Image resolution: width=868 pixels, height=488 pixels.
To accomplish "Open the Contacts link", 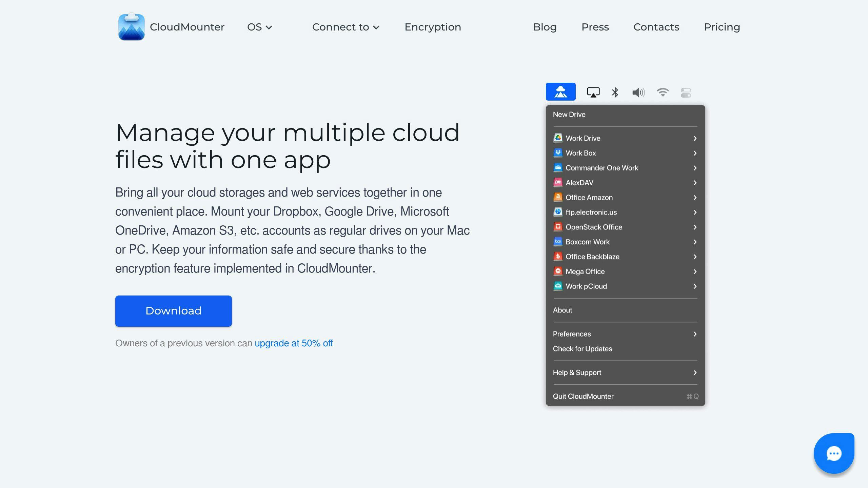I will click(x=656, y=27).
